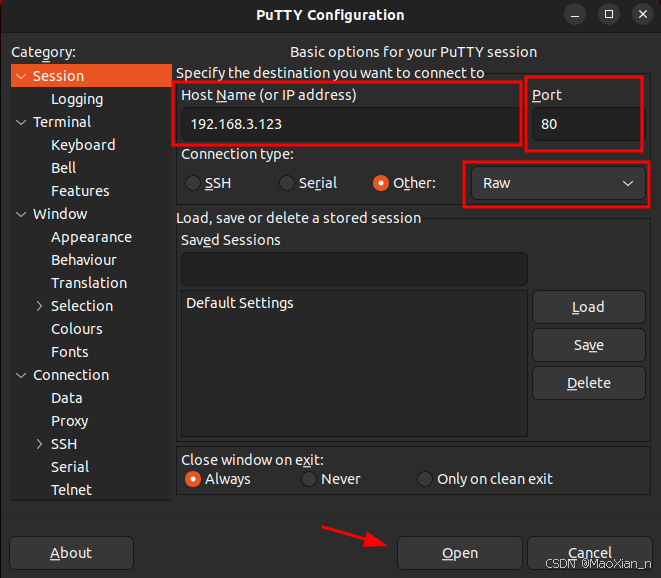Image resolution: width=661 pixels, height=578 pixels.
Task: Choose Always for close window on exit
Action: pyautogui.click(x=193, y=479)
